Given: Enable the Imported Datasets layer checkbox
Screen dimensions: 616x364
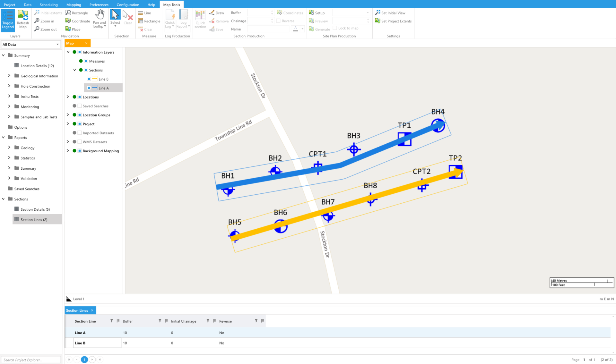Looking at the screenshot, I should [80, 133].
